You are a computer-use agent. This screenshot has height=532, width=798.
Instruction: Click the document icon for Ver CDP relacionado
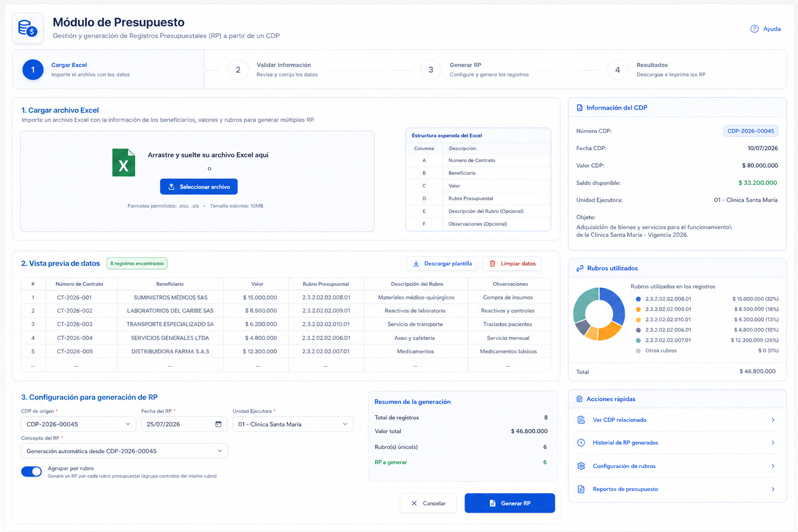[581, 420]
